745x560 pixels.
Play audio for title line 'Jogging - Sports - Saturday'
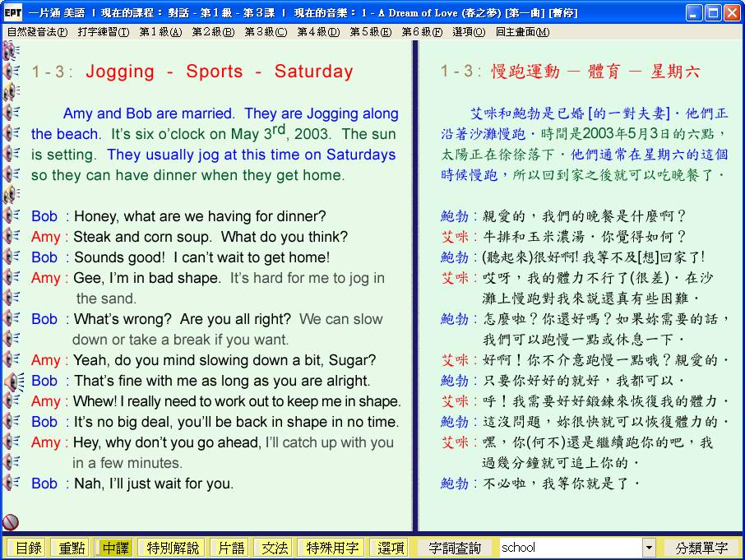tap(11, 72)
